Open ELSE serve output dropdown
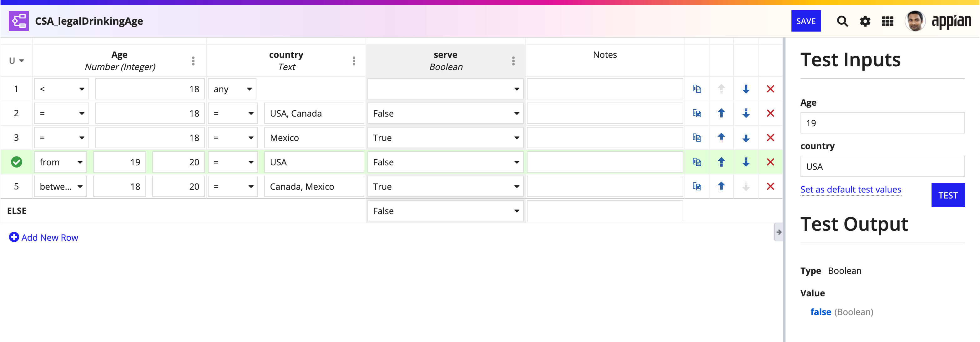980x342 pixels. coord(445,211)
